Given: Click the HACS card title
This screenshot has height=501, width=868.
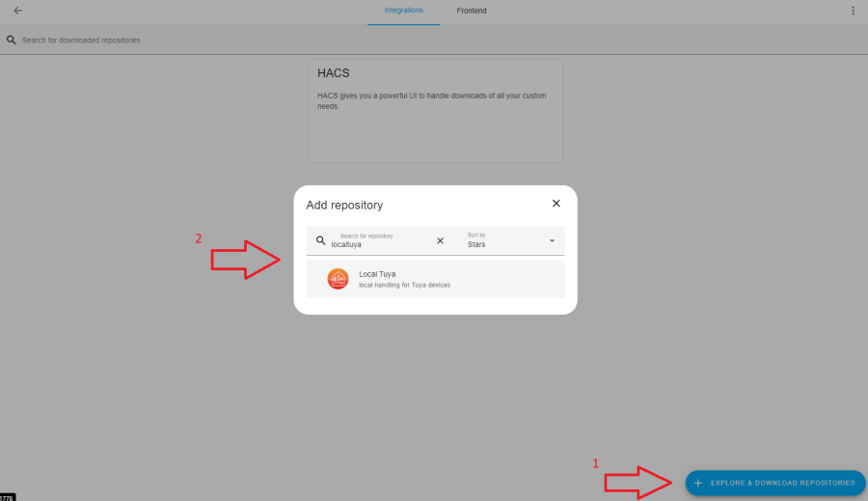Looking at the screenshot, I should click(334, 73).
